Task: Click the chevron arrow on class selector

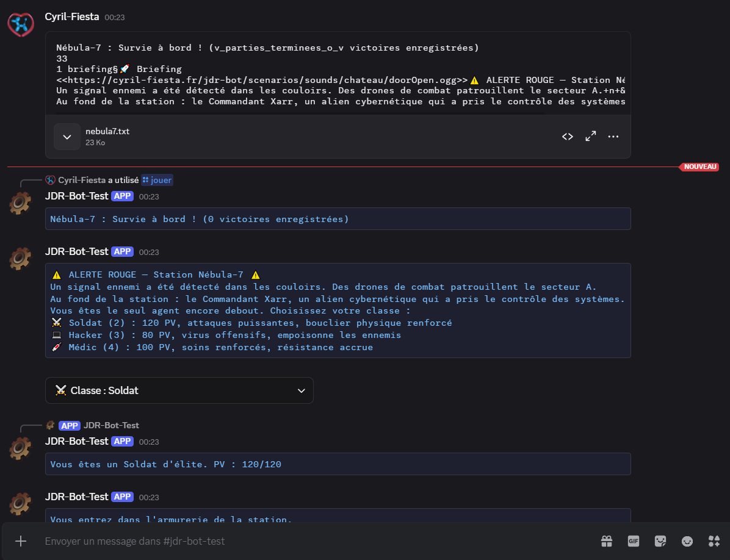Action: (x=300, y=390)
